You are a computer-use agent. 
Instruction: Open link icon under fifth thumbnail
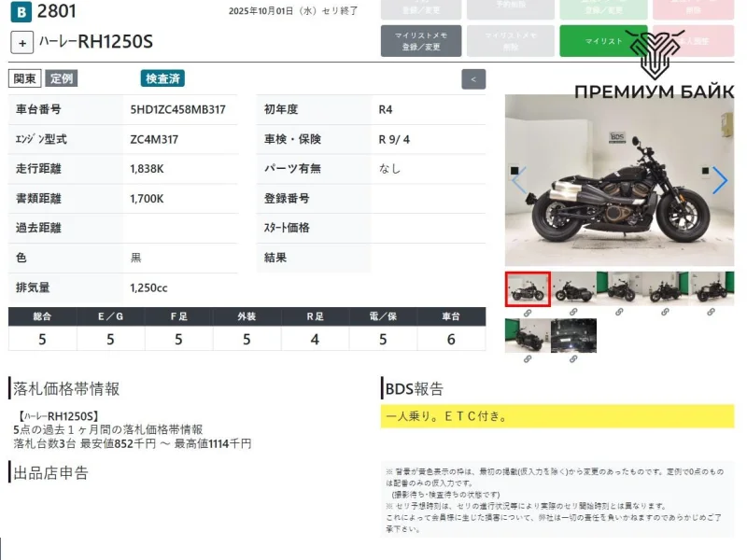click(x=712, y=313)
